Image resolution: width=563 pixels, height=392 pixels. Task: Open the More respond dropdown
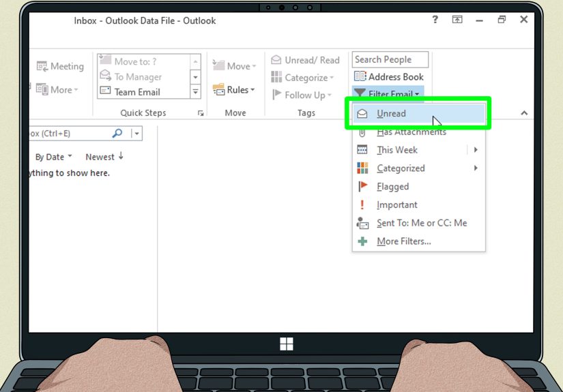click(x=57, y=90)
